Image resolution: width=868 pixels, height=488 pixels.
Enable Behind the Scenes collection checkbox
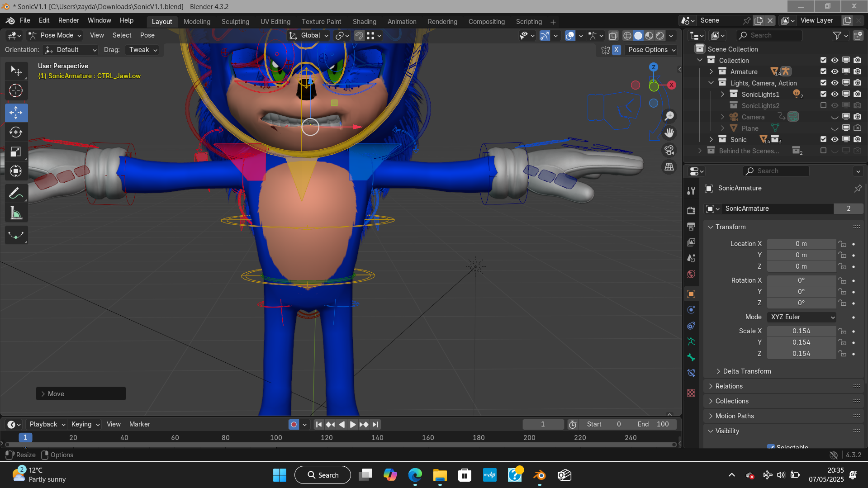coord(823,151)
